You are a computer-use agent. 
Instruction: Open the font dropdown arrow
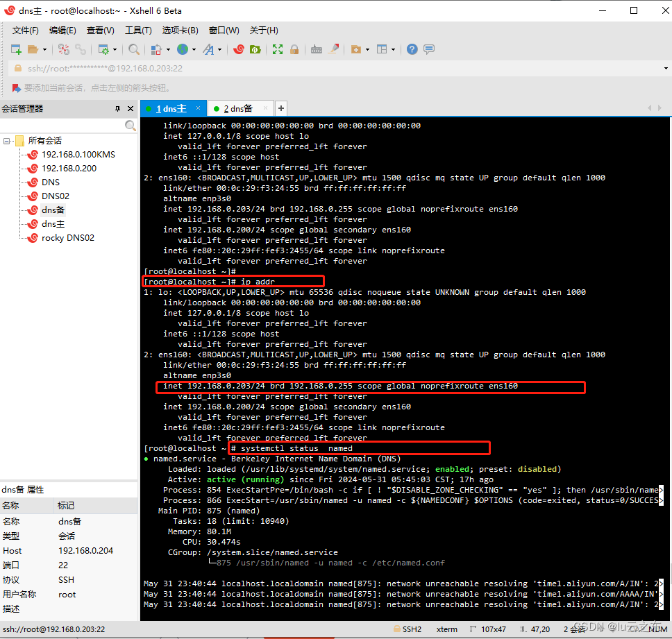coord(220,49)
